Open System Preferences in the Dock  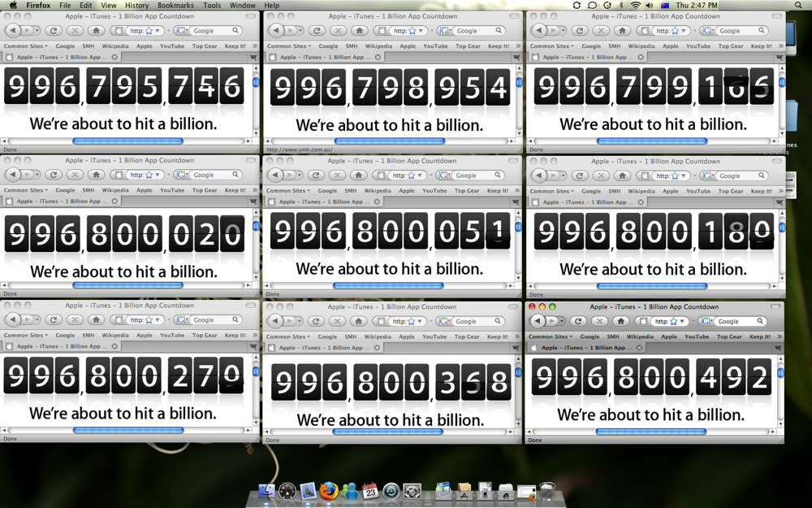(412, 490)
